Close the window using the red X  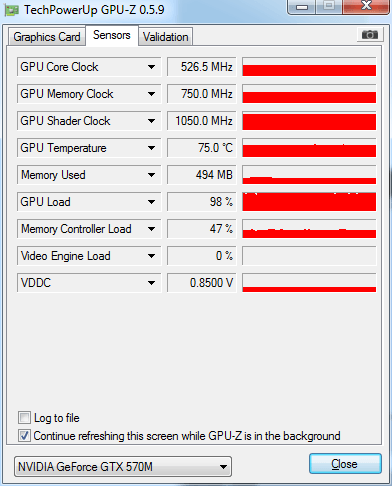click(x=366, y=6)
